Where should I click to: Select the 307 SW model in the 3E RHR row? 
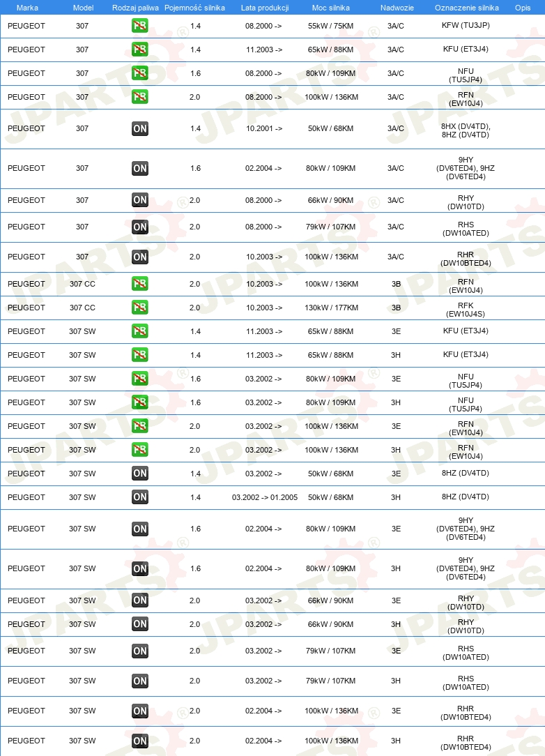[82, 711]
